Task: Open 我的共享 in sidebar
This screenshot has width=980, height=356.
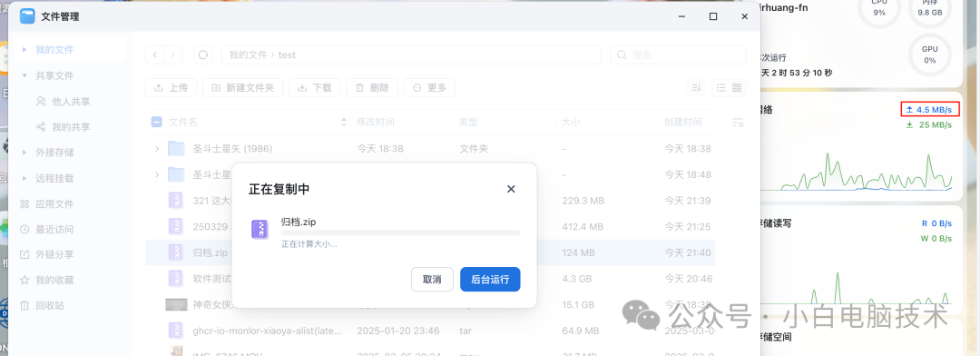Action: click(x=71, y=127)
